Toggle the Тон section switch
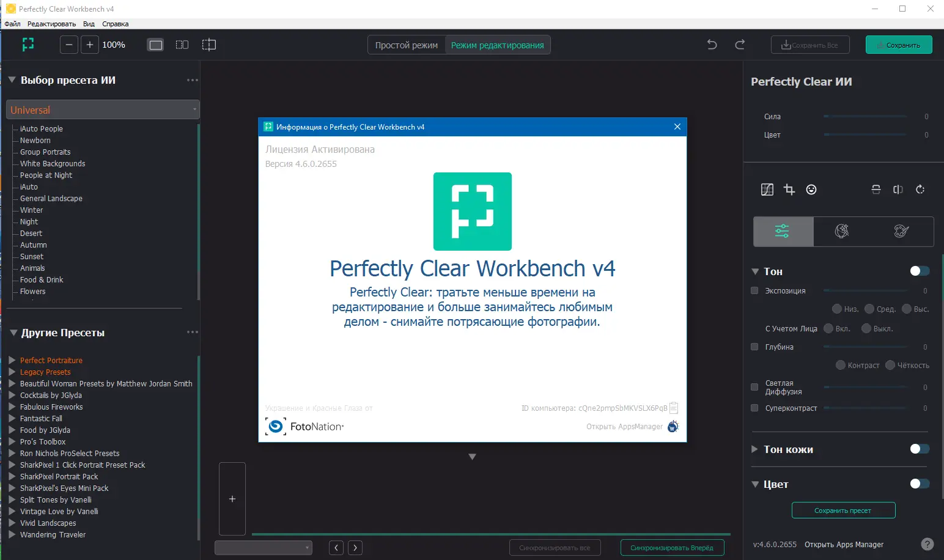The image size is (944, 560). 920,271
